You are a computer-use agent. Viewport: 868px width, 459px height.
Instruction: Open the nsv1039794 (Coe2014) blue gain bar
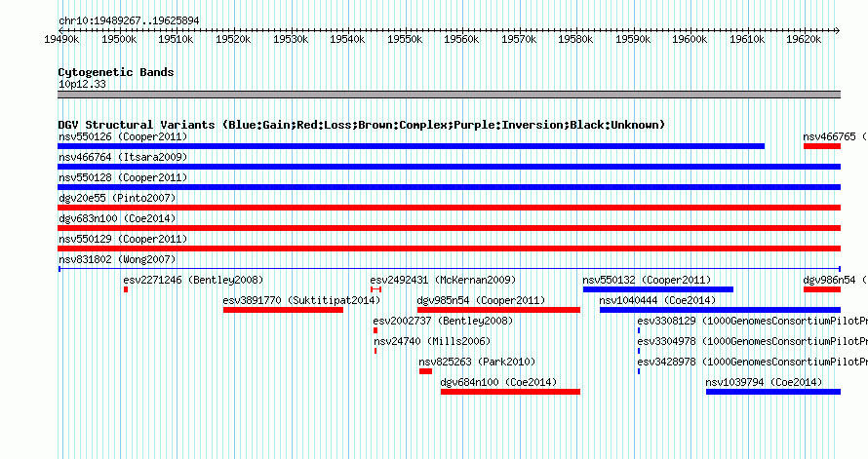point(773,392)
